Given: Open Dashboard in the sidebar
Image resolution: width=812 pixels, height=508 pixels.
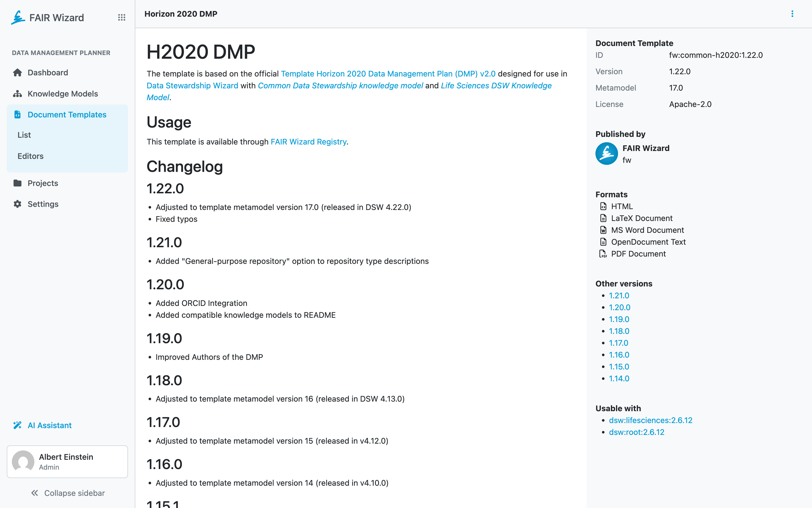Looking at the screenshot, I should (67, 73).
